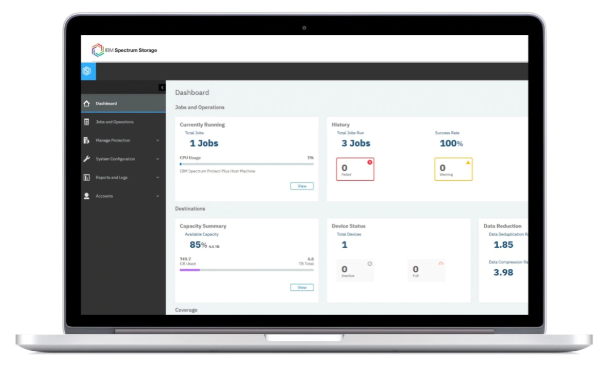Click the Capacity Summary card title
608x371 pixels.
coord(203,226)
